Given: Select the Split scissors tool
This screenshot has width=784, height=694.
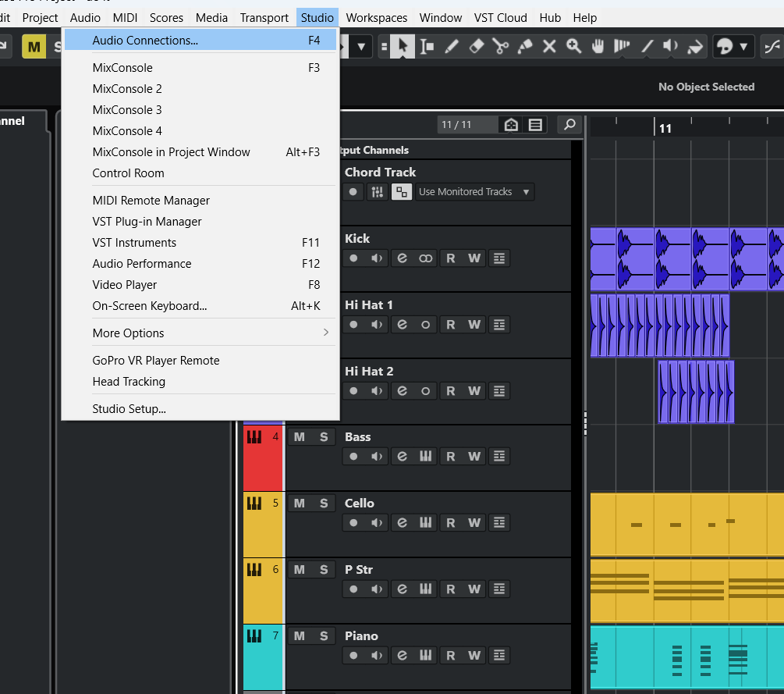Looking at the screenshot, I should click(501, 47).
